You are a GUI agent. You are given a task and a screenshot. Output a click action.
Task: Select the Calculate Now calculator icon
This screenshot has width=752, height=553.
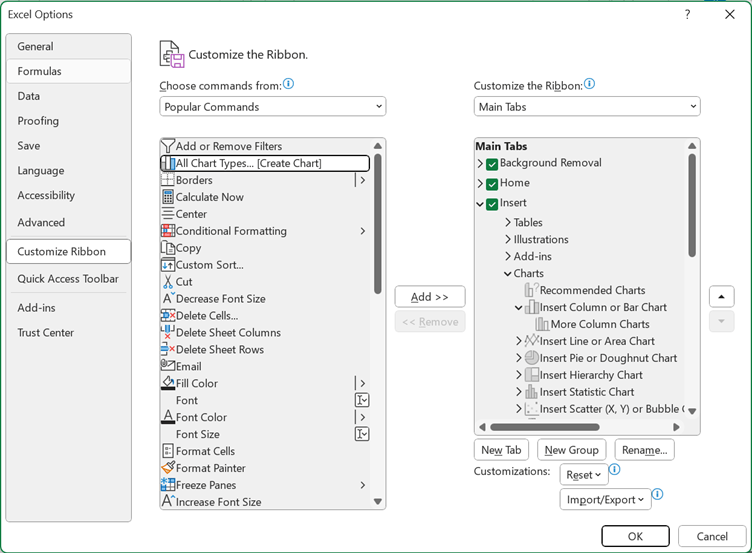click(168, 197)
